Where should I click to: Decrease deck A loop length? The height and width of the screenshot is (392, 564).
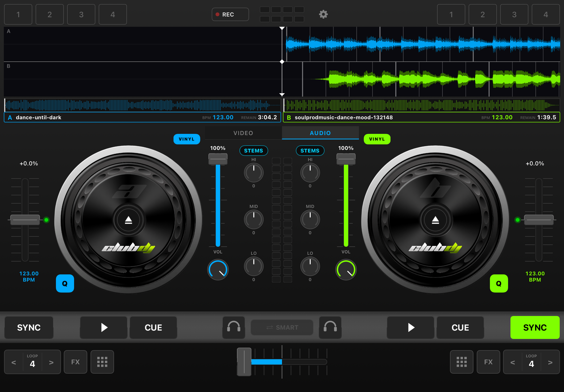14,362
